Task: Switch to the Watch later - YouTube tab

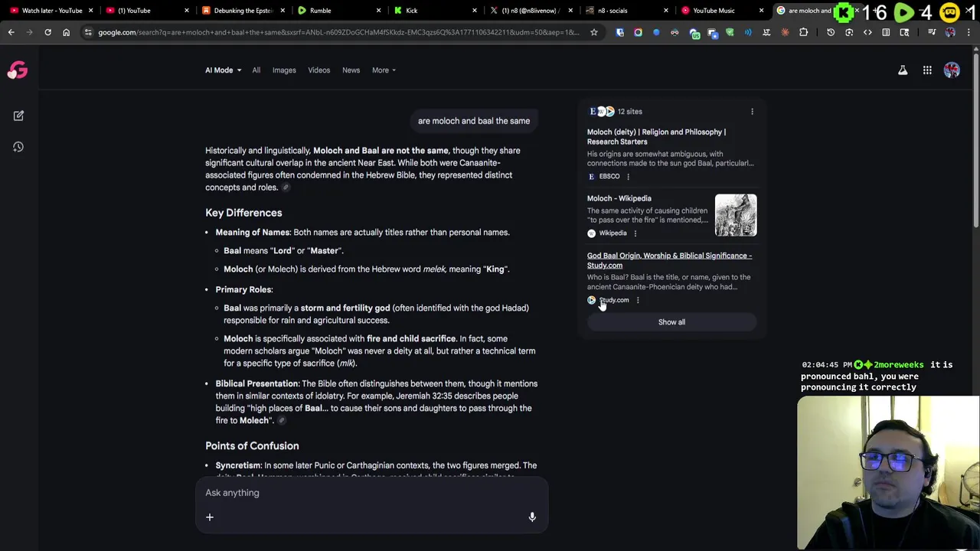Action: (50, 11)
